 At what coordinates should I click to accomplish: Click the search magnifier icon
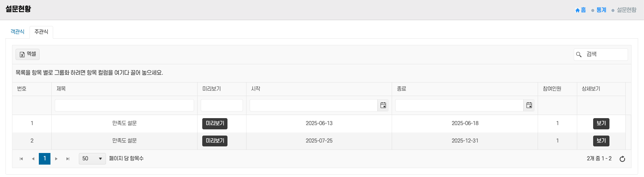click(x=579, y=55)
